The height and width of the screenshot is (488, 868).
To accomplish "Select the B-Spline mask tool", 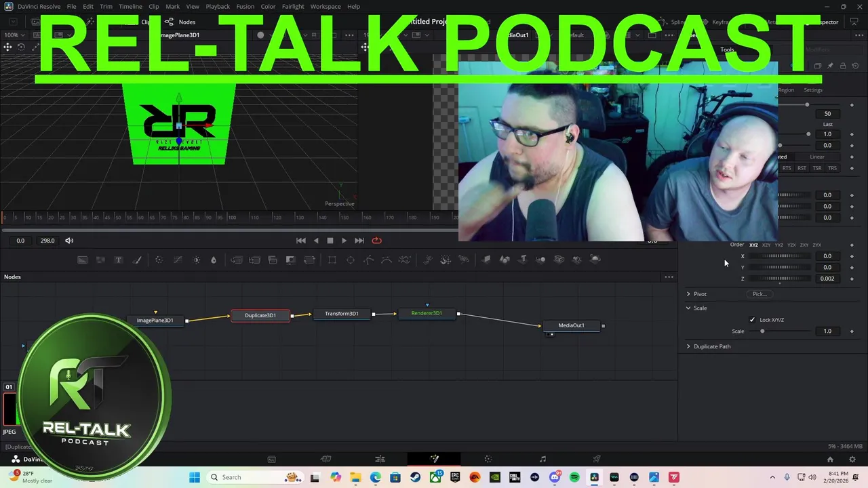I will (x=387, y=260).
